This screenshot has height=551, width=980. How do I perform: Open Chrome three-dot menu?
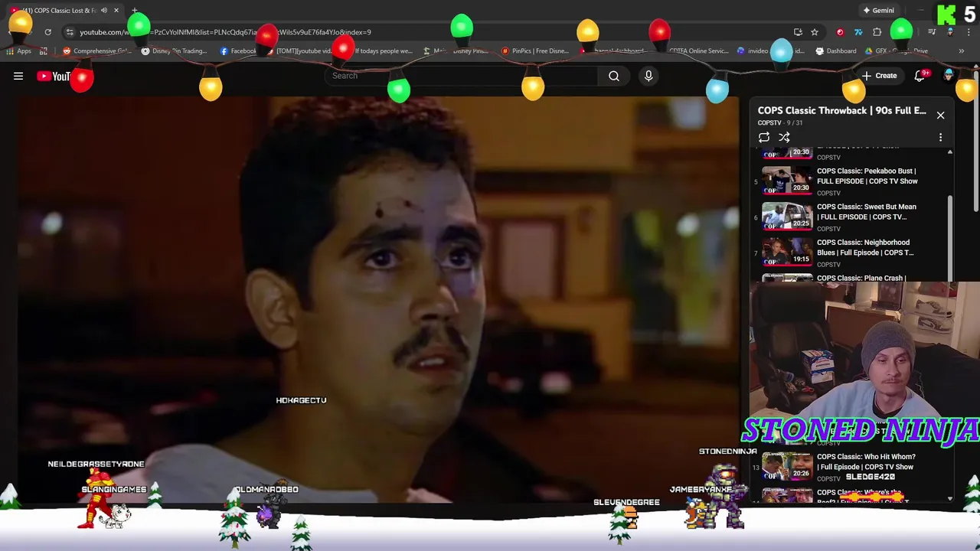point(969,32)
